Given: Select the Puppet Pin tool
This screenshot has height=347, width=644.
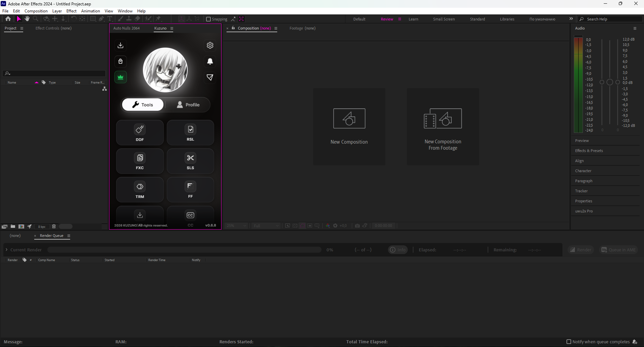Looking at the screenshot, I should click(158, 19).
